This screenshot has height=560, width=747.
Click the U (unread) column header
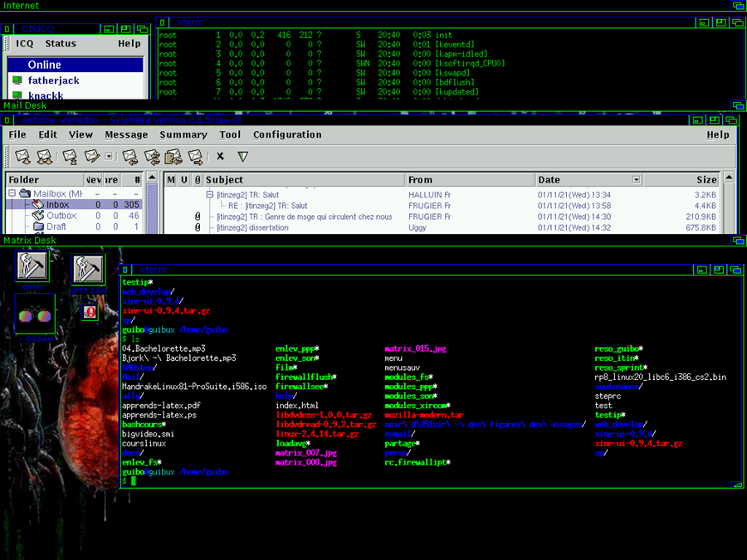[184, 179]
